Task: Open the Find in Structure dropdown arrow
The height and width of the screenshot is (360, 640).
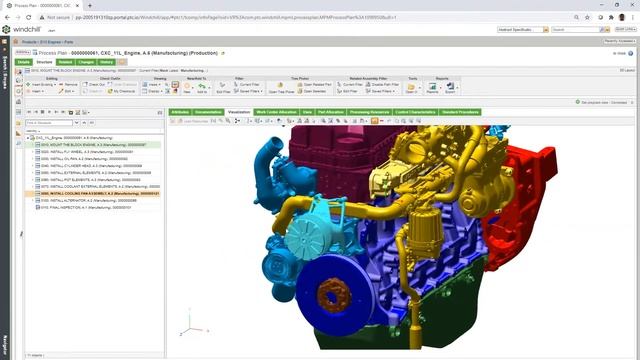Action: tap(76, 122)
